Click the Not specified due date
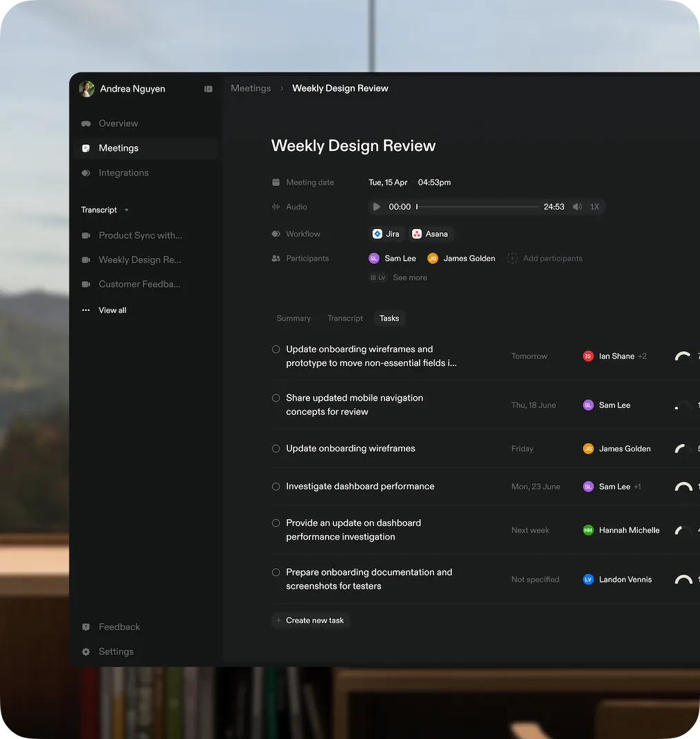Viewport: 700px width, 739px height. (x=535, y=579)
